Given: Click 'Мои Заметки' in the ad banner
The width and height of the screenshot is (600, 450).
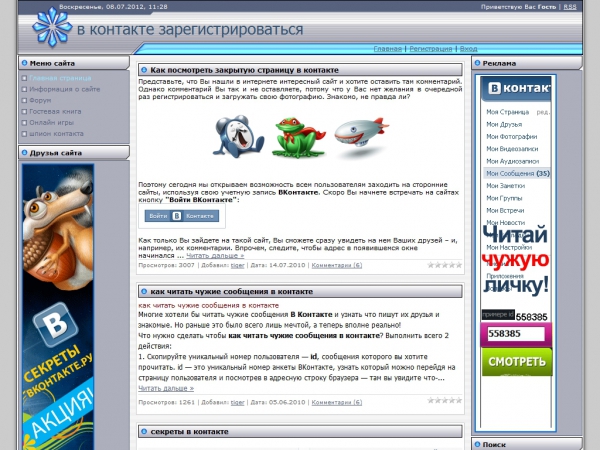Looking at the screenshot, I should point(505,186).
